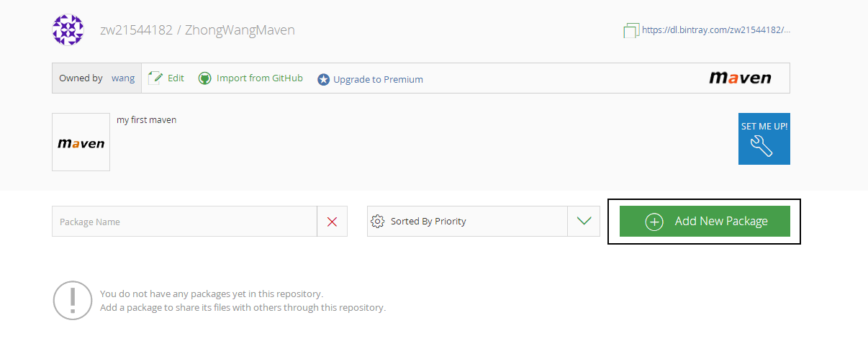Open the zw21544182 user profile link
This screenshot has height=341, width=868.
136,30
